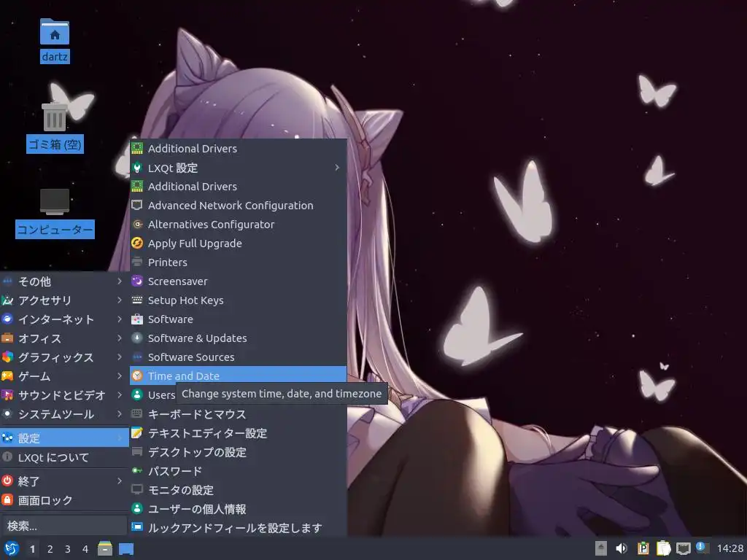Switch to desktop 1
747x560 pixels.
tap(32, 549)
